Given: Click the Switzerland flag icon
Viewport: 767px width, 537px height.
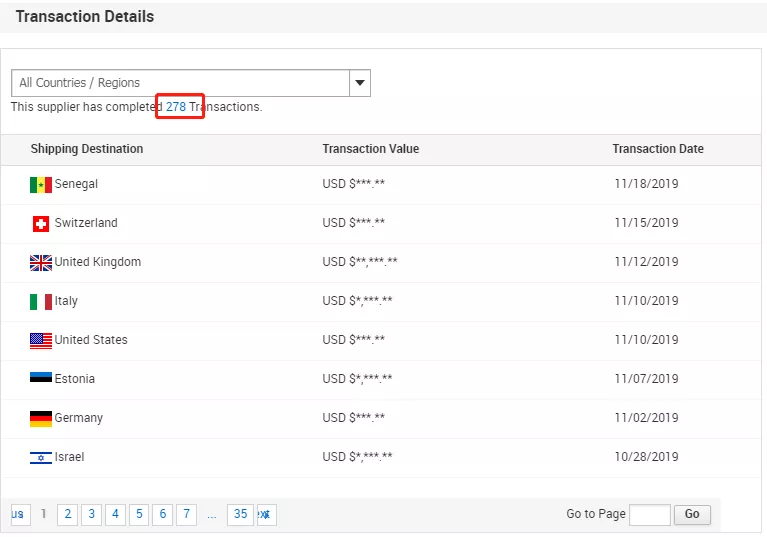Looking at the screenshot, I should [41, 224].
